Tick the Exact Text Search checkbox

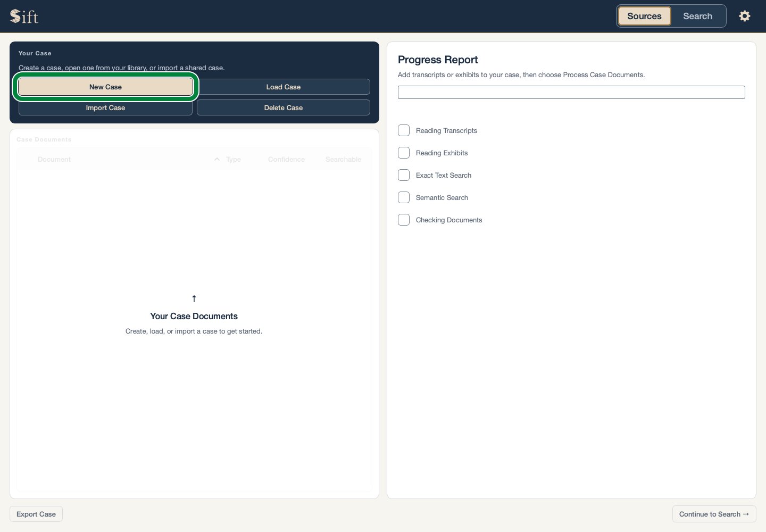click(404, 175)
